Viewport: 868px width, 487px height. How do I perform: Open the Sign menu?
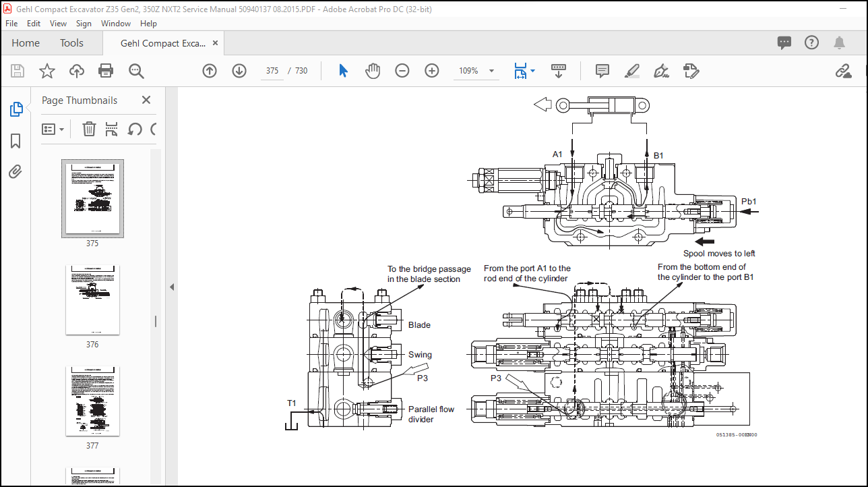tap(84, 24)
